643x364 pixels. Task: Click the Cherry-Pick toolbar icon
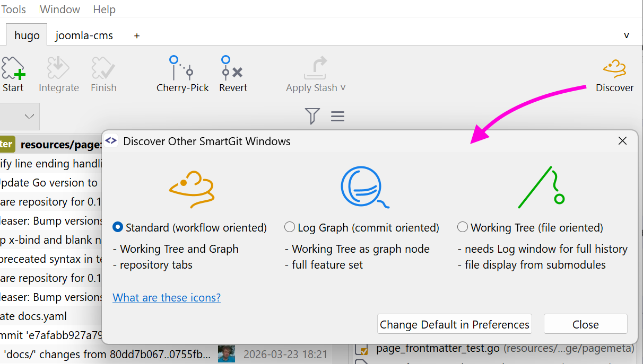tap(182, 69)
